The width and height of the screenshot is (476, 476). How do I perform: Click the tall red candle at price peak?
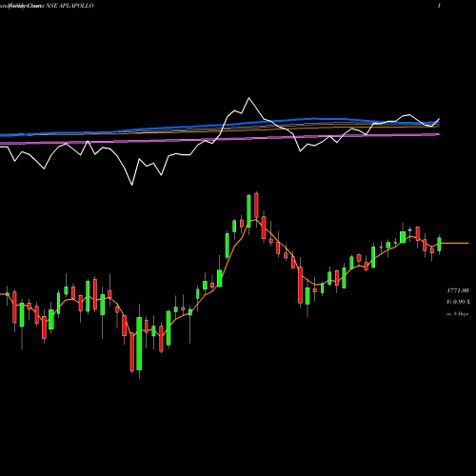pyautogui.click(x=256, y=206)
